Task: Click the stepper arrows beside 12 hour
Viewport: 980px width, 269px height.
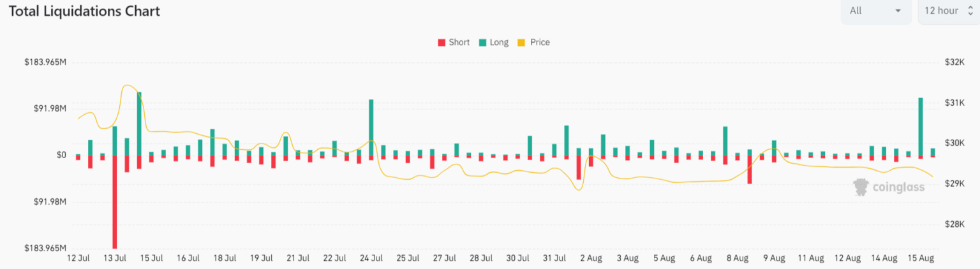Action: click(x=970, y=11)
